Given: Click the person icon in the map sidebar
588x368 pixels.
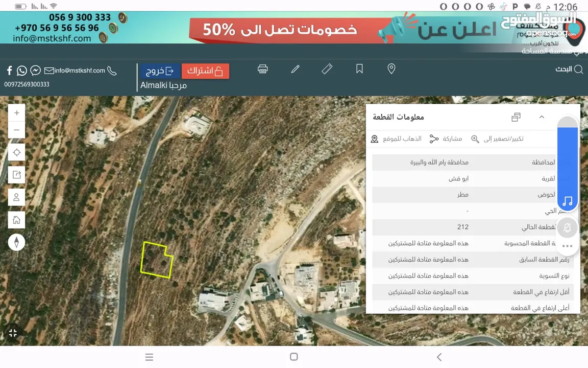Looking at the screenshot, I should click(x=16, y=197).
